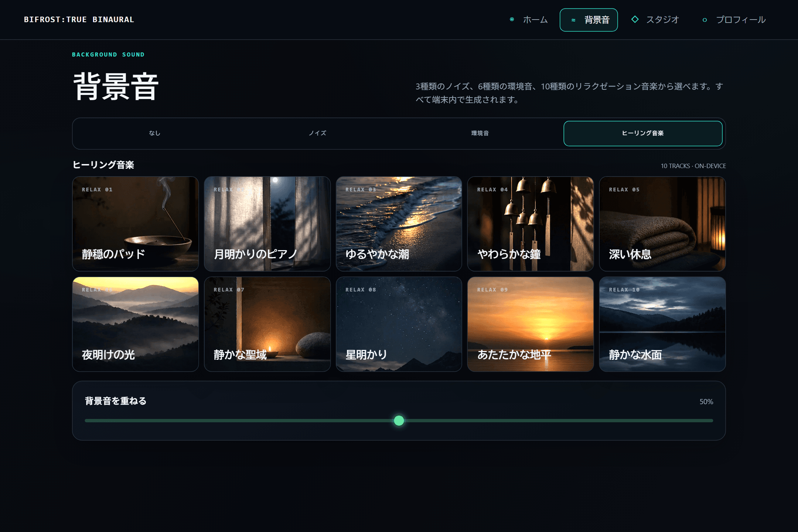Select the なし sound category tab
This screenshot has height=532, width=798.
coord(155,133)
